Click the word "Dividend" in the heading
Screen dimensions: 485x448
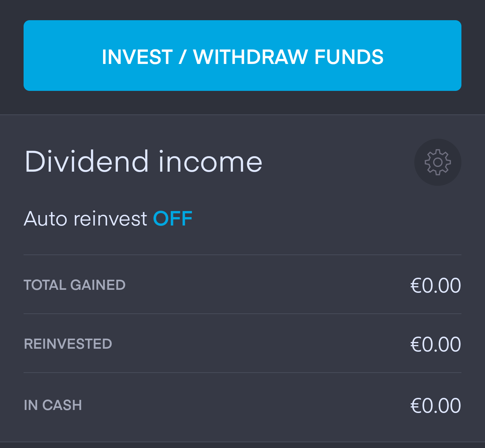[87, 162]
